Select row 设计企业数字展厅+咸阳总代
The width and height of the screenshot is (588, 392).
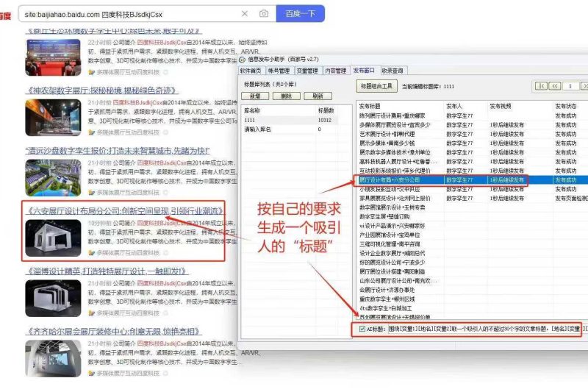pos(473,253)
